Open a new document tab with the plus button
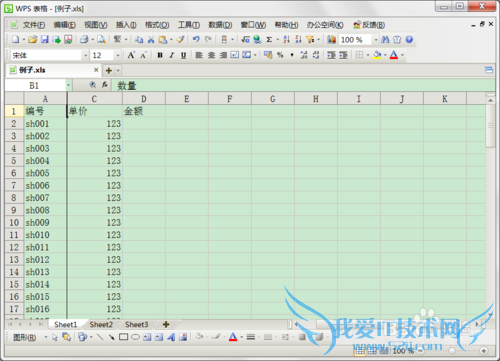Image resolution: width=500 pixels, height=361 pixels. pos(109,70)
